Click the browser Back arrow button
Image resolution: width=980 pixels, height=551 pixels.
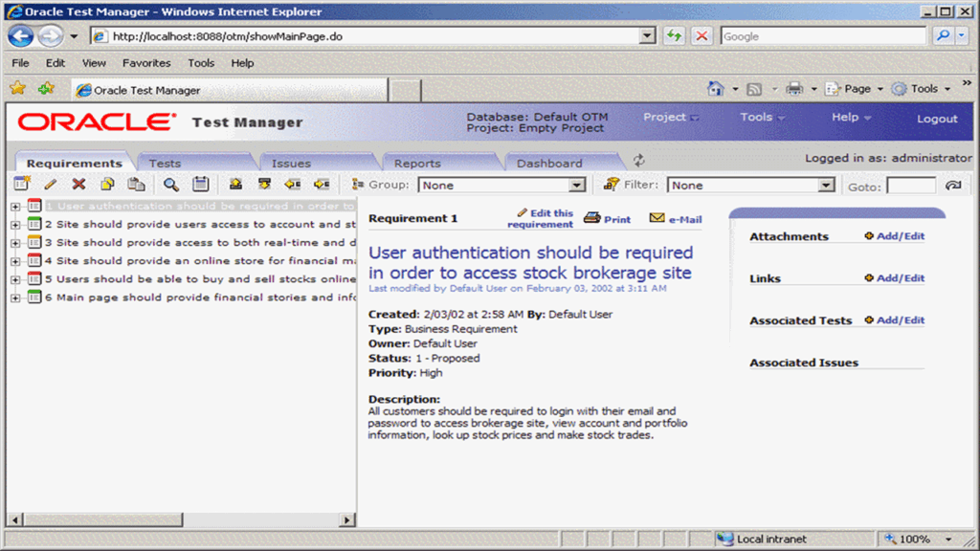(21, 36)
